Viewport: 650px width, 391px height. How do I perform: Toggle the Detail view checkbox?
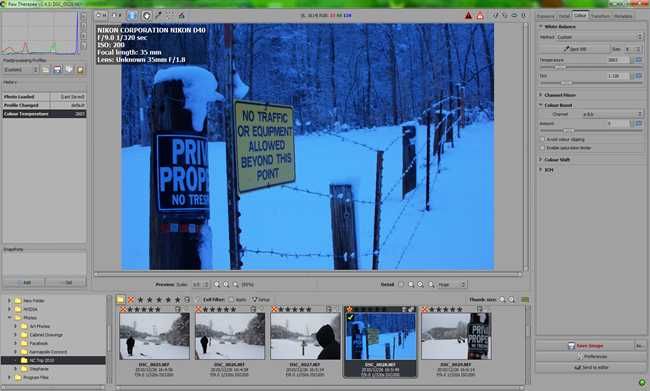[400, 284]
